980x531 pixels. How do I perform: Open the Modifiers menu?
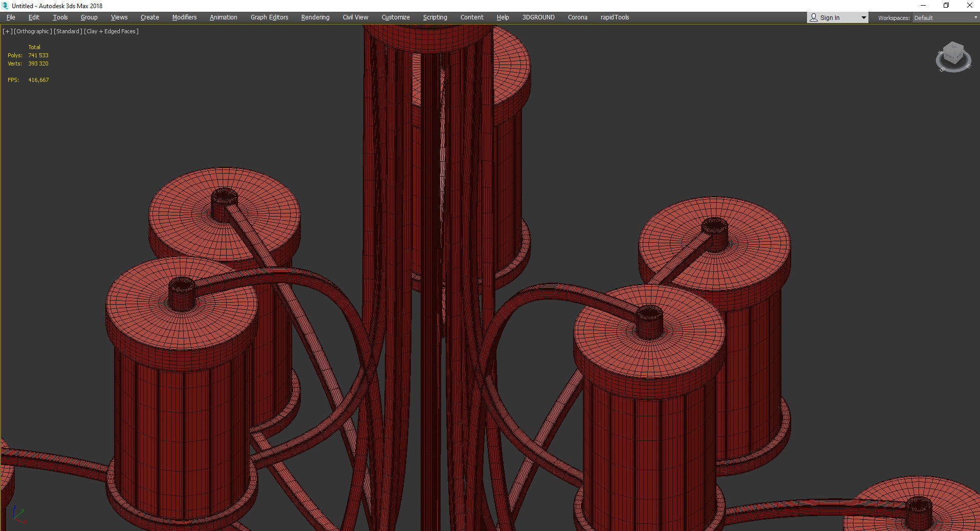click(184, 17)
